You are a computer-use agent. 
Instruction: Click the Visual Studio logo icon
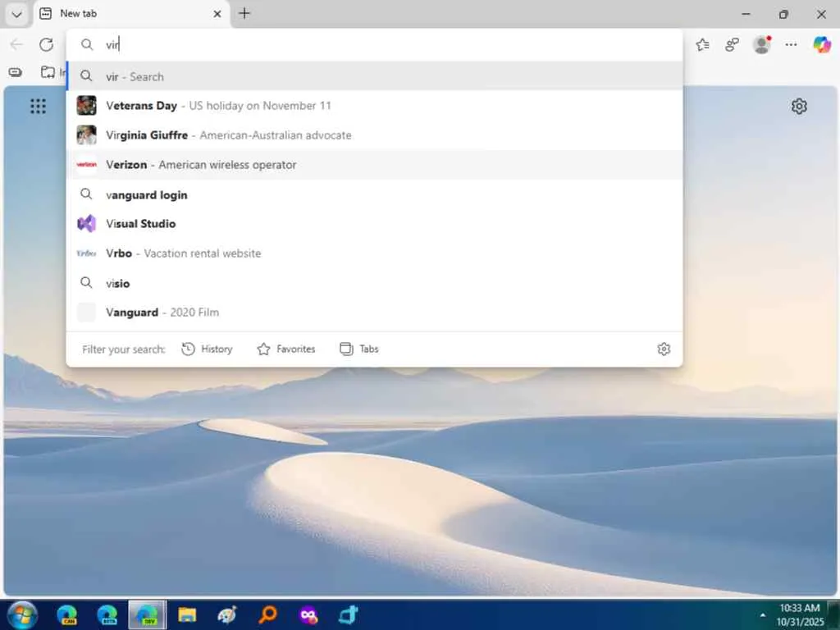point(86,223)
